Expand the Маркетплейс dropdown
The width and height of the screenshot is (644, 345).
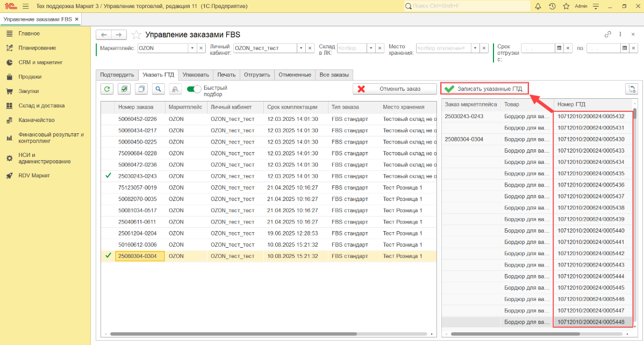(x=192, y=48)
